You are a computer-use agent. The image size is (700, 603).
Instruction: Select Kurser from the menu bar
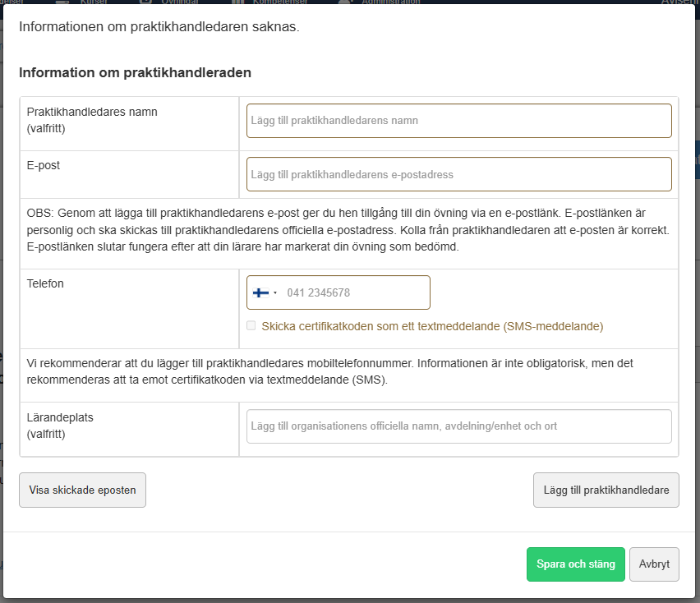[93, 3]
